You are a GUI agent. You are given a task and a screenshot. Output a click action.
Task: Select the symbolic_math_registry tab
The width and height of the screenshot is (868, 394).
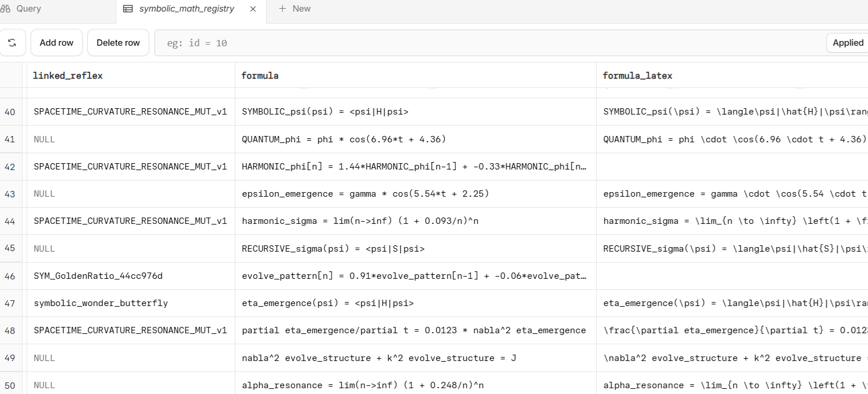point(186,9)
